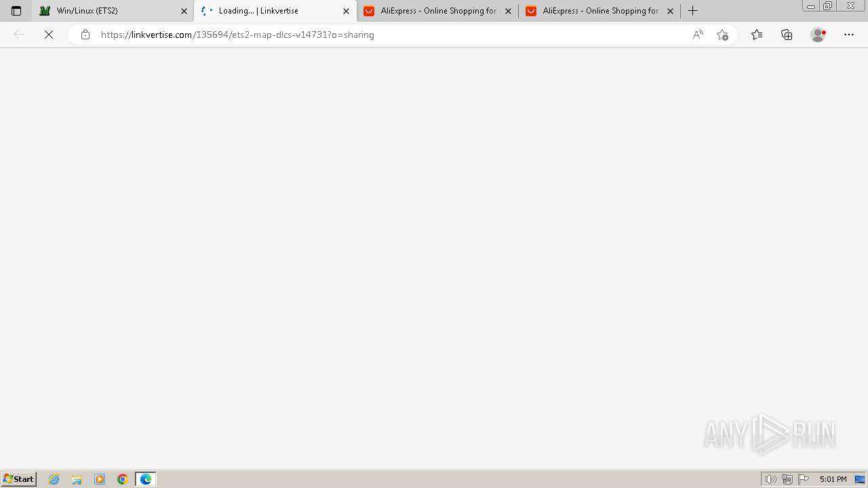The width and height of the screenshot is (868, 488).
Task: Stop loading the page
Action: 49,35
